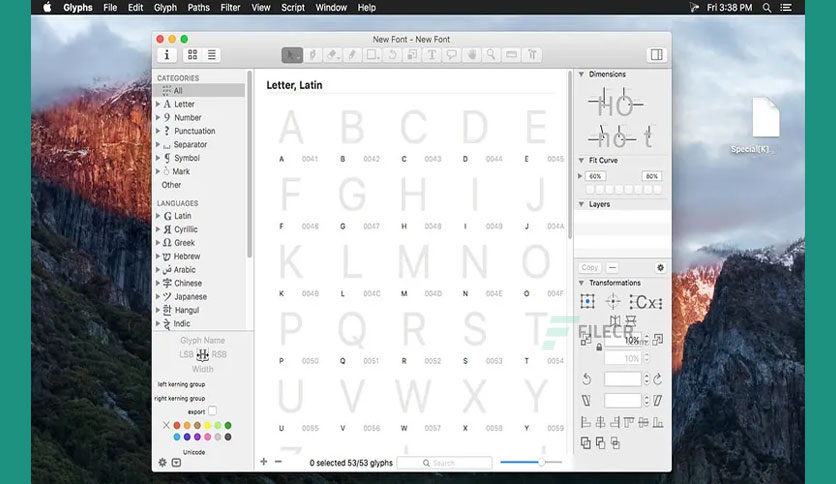The height and width of the screenshot is (484, 836).
Task: Click the Copy layer button
Action: [x=590, y=268]
